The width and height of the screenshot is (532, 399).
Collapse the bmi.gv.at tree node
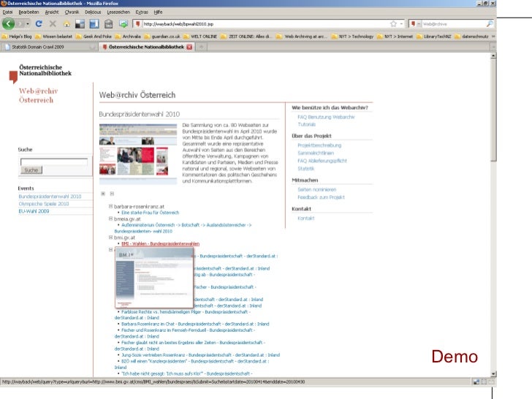point(110,237)
